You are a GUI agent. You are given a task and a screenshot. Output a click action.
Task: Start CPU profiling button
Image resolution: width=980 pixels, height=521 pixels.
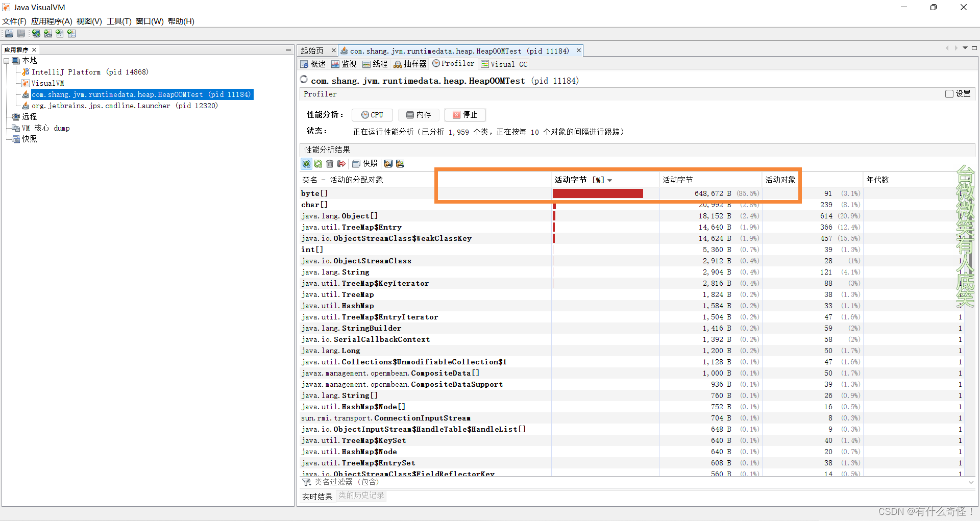click(372, 115)
